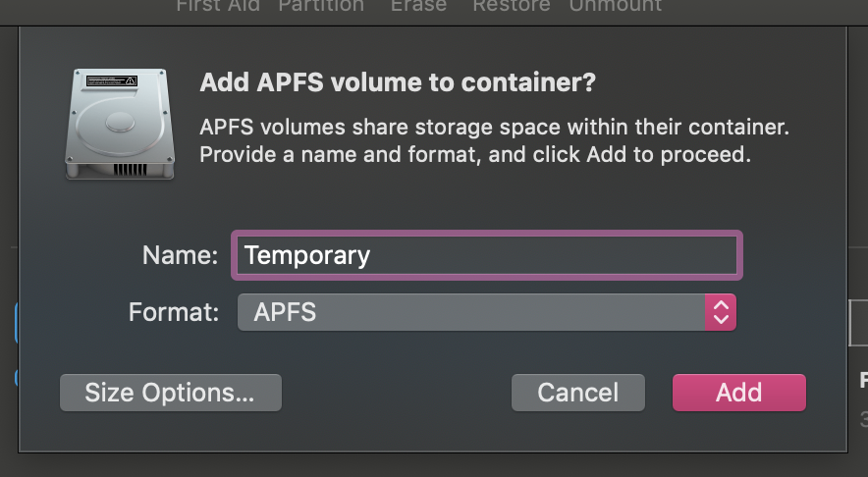The height and width of the screenshot is (477, 868).
Task: Open First Aid in the toolbar
Action: pyautogui.click(x=218, y=6)
